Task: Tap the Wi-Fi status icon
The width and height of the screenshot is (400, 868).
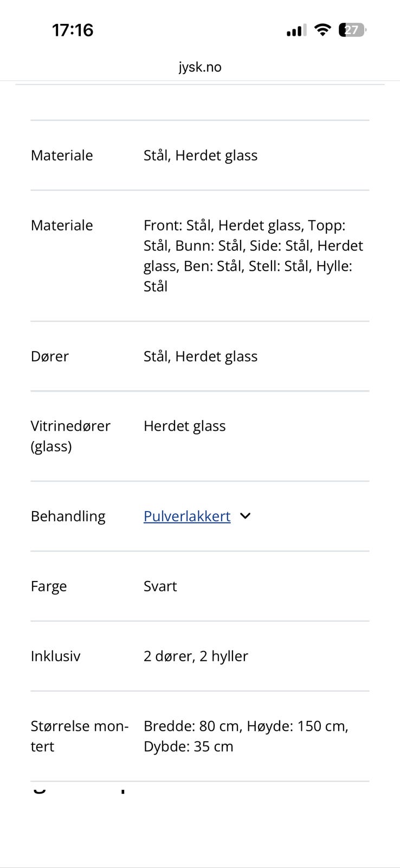Action: click(x=322, y=30)
